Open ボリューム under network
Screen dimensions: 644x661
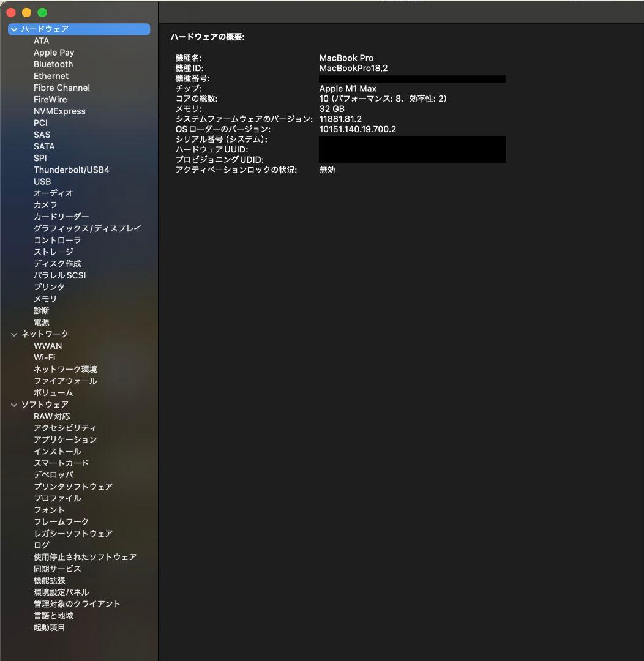coord(53,393)
